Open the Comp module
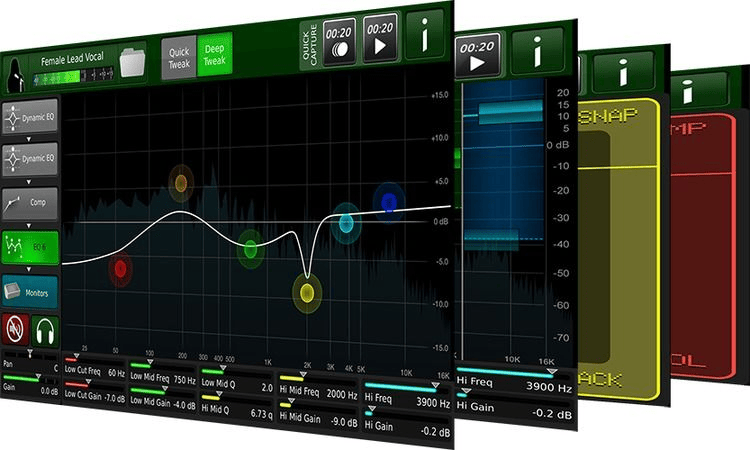The height and width of the screenshot is (450, 750). [x=29, y=201]
